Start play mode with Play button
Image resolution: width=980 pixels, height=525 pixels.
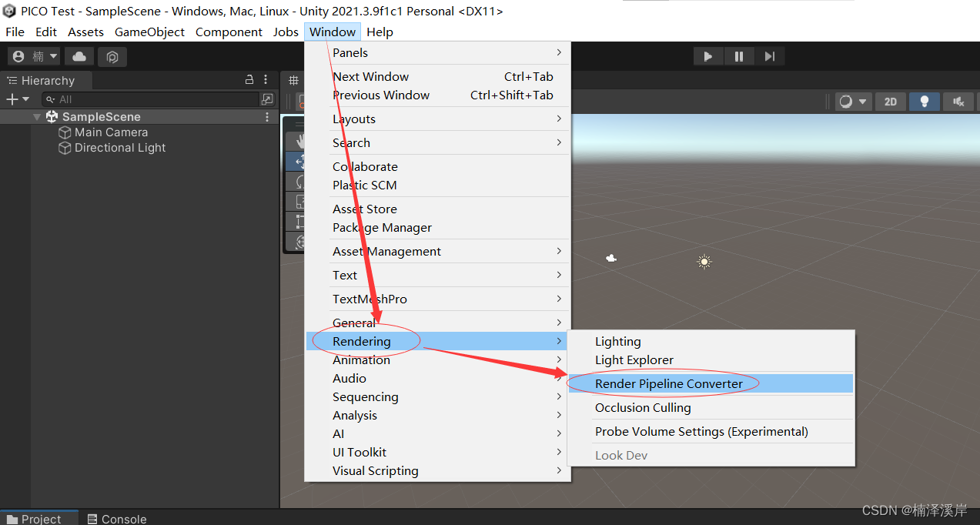pos(708,56)
